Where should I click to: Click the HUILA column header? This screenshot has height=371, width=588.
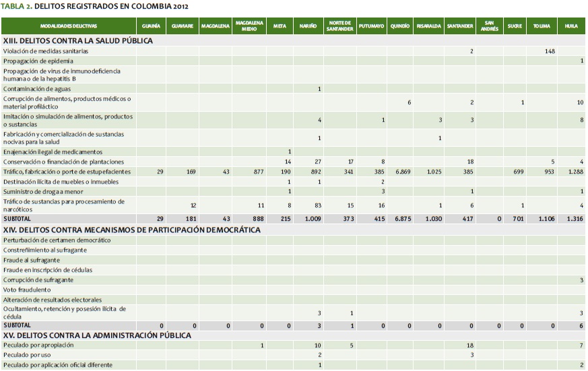point(571,26)
